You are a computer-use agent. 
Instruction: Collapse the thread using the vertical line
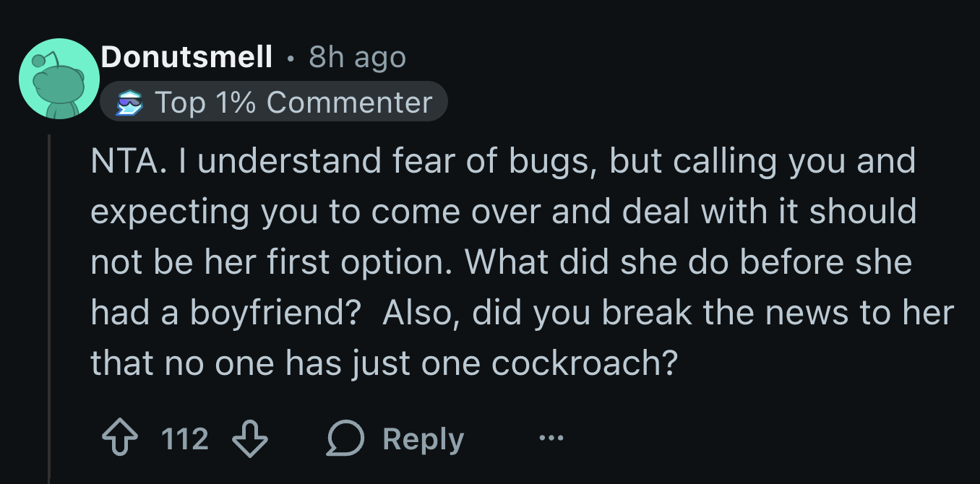pyautogui.click(x=49, y=303)
